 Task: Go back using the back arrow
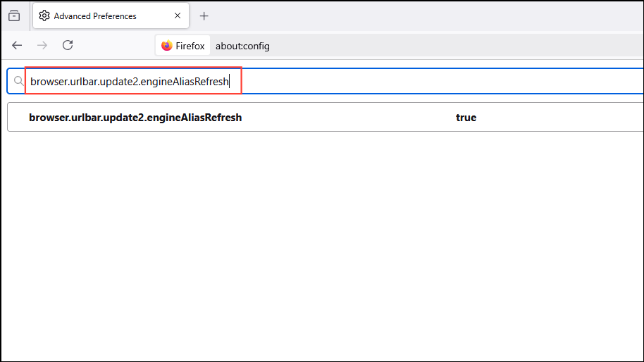click(17, 46)
